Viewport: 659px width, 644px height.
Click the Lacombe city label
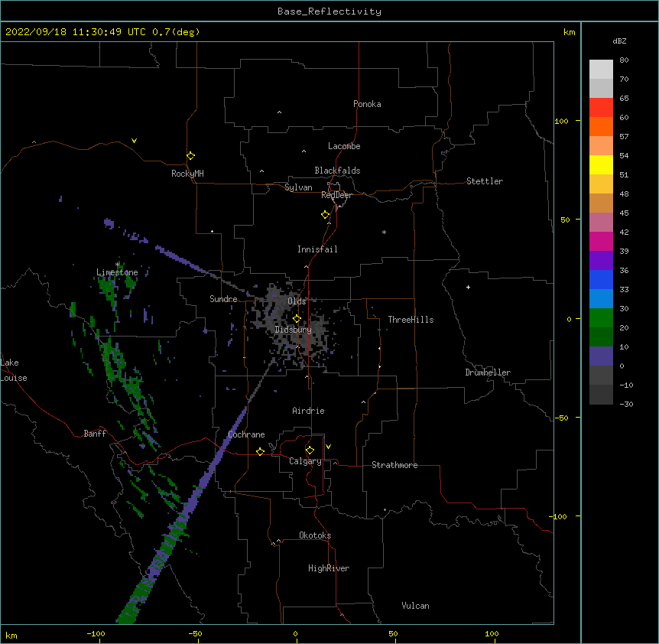click(344, 146)
